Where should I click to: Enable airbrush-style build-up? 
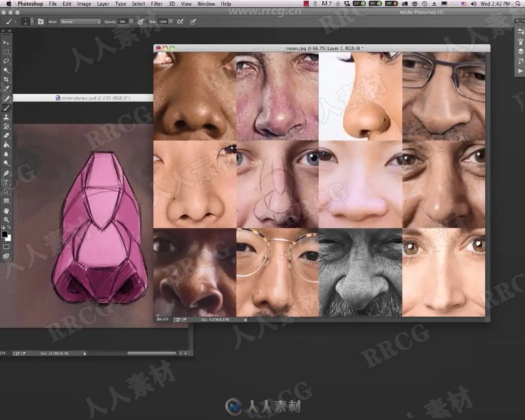coord(180,21)
